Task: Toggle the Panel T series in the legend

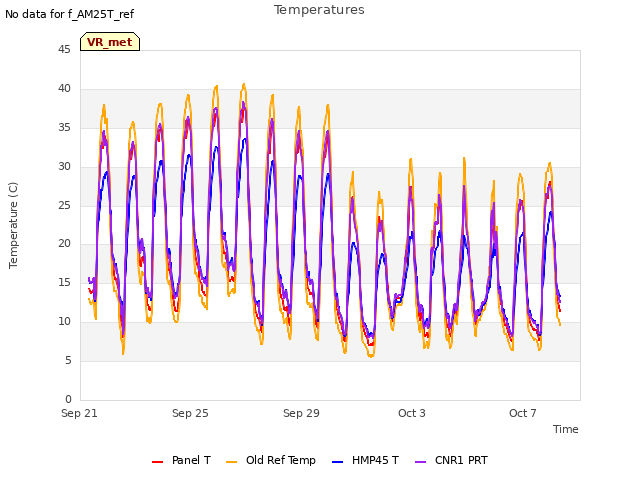Action: tap(181, 460)
